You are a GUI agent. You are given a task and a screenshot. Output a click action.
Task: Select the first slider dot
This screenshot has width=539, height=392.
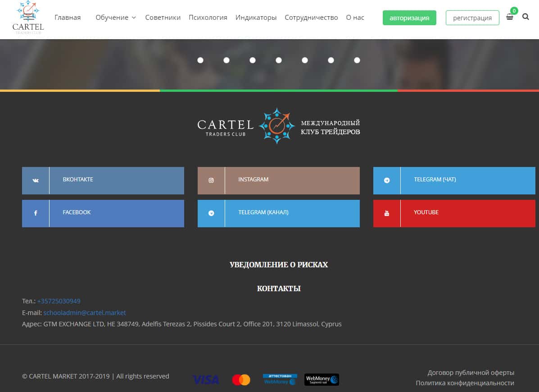(200, 60)
